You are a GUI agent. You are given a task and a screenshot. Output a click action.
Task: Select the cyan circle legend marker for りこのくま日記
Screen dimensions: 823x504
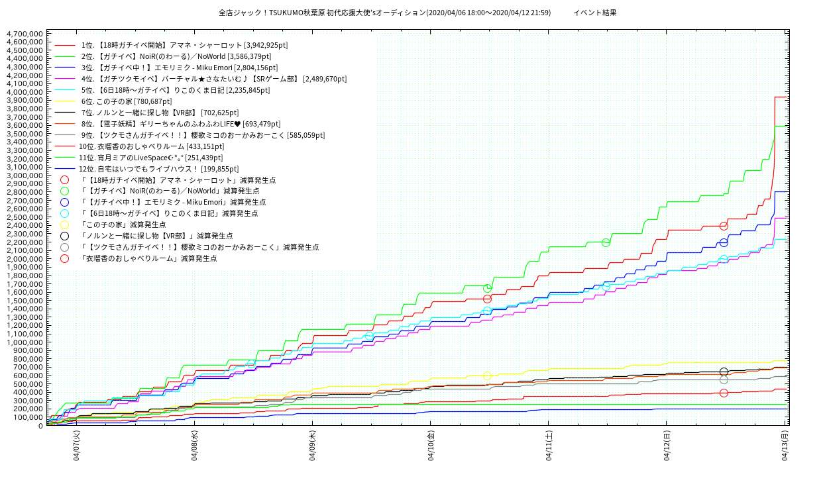pyautogui.click(x=64, y=213)
